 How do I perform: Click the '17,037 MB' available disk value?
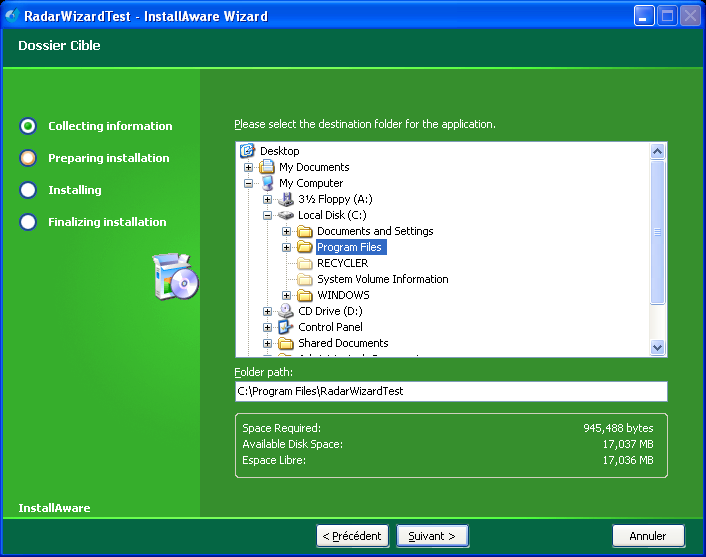pos(628,444)
